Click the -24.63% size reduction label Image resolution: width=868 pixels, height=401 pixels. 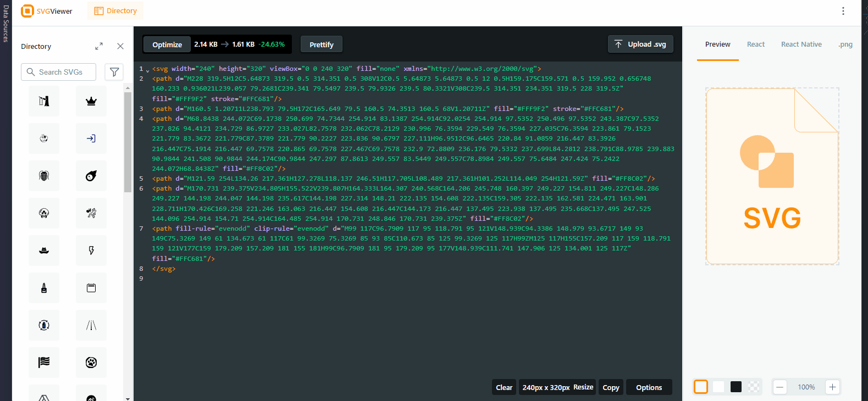[272, 44]
